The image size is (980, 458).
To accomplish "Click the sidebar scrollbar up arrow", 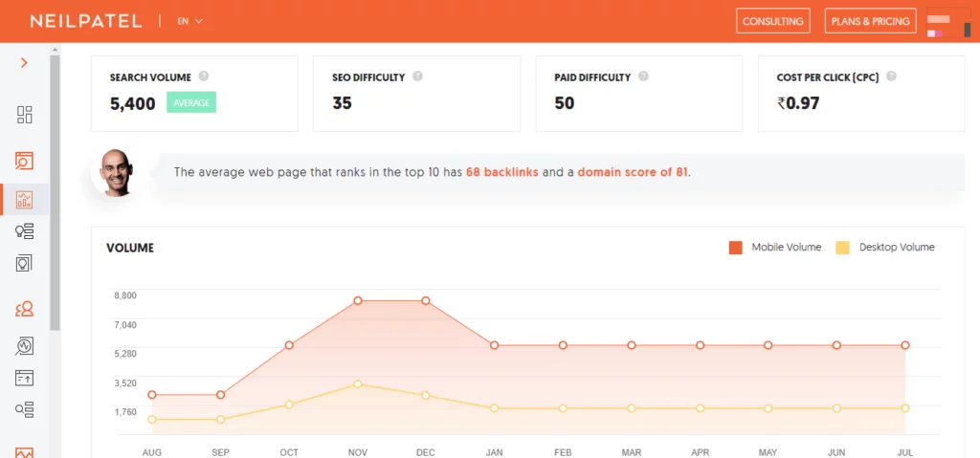I will (55, 50).
